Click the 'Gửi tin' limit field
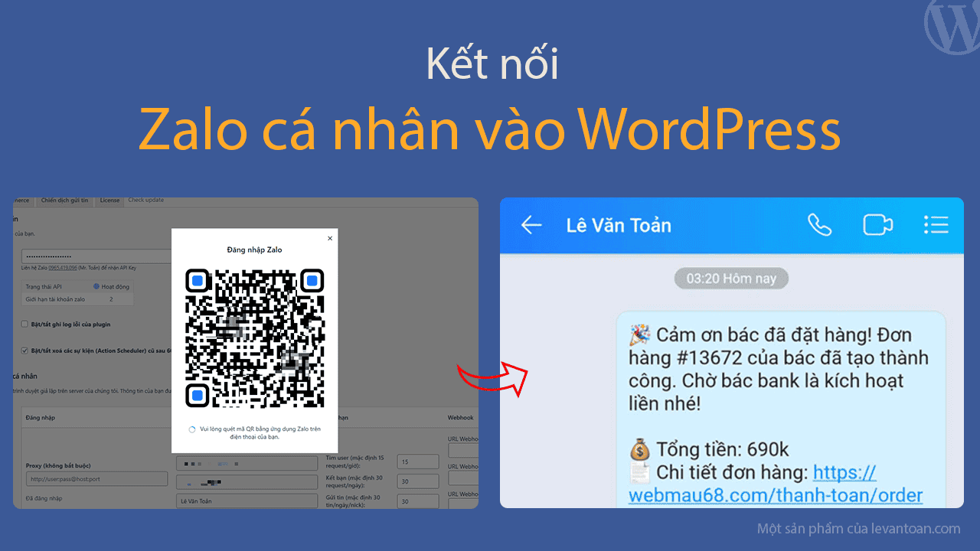The width and height of the screenshot is (980, 551). [419, 501]
